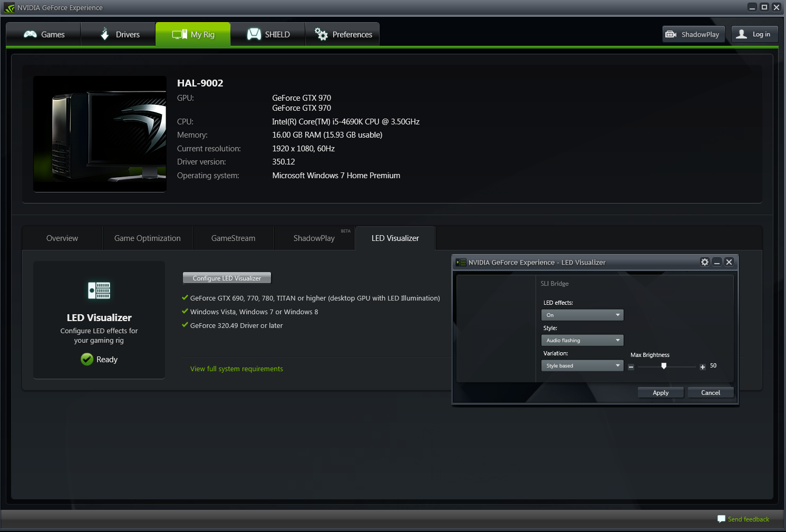Open the Games tab
Screen dimensions: 786x532
coord(44,34)
